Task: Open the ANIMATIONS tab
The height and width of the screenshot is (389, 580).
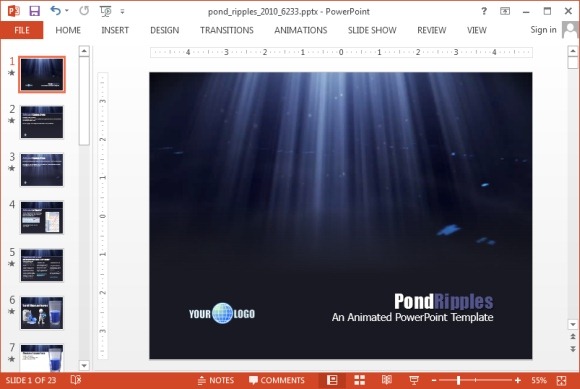Action: [301, 30]
